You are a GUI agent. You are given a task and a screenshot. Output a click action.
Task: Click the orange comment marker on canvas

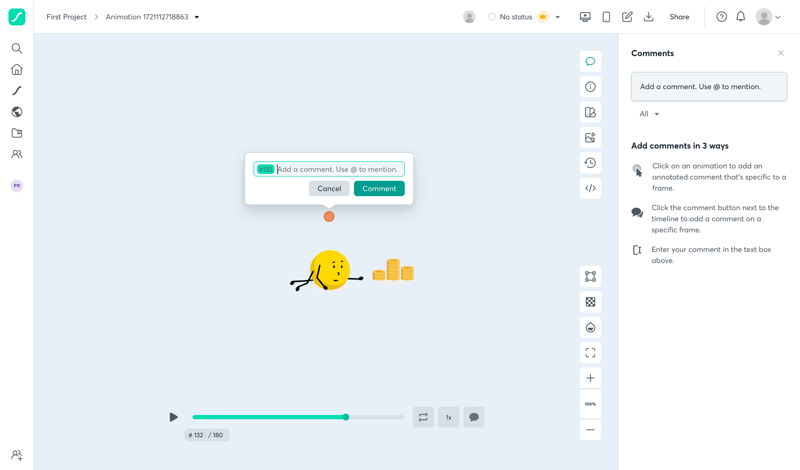point(329,217)
